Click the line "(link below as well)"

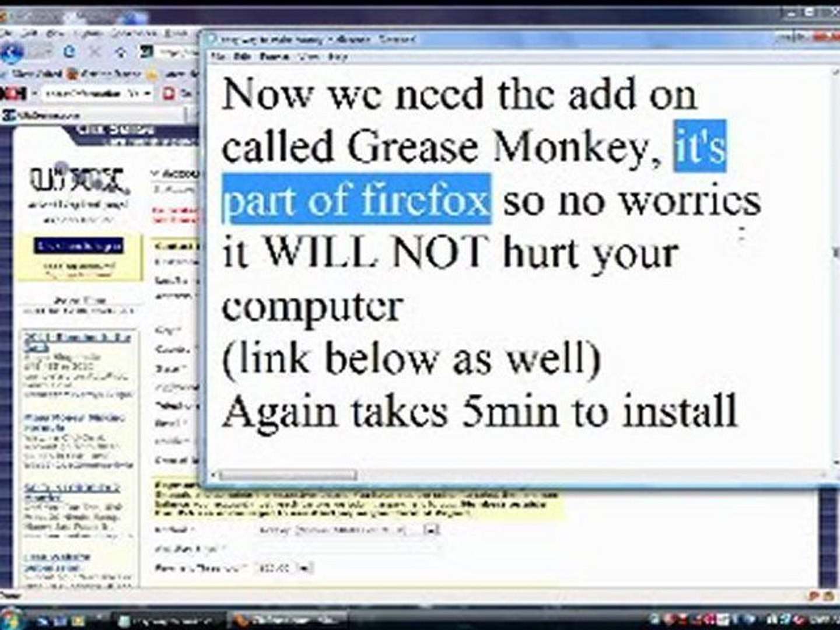point(411,358)
